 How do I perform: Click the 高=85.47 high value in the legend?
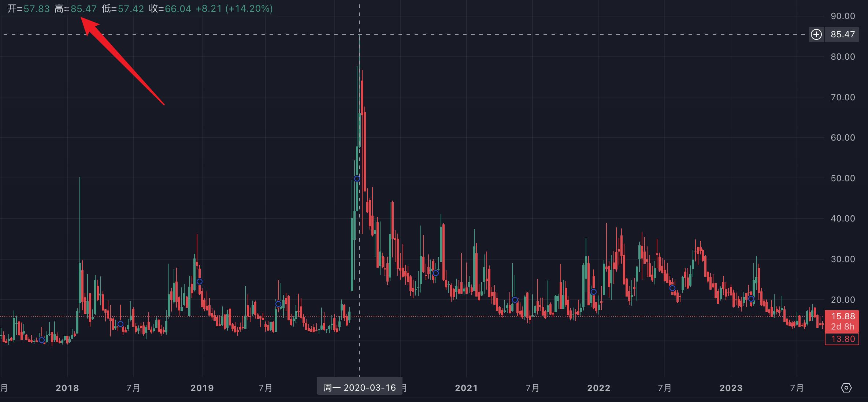click(x=75, y=9)
